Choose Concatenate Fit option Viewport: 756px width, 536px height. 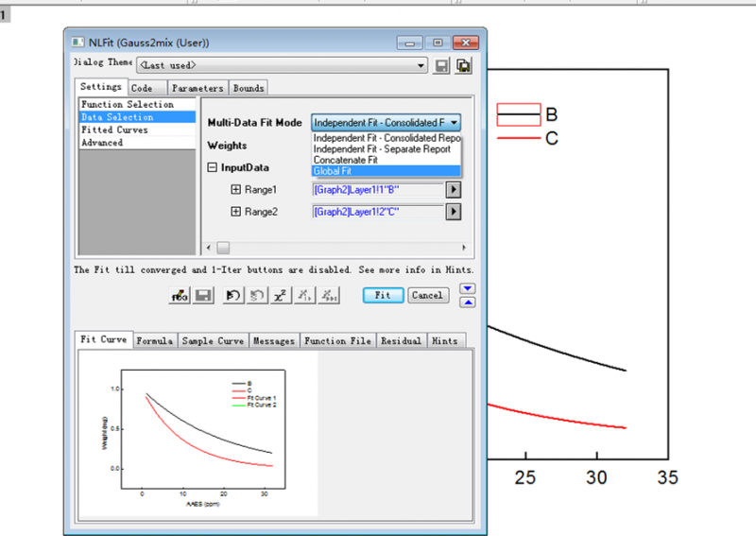click(x=386, y=160)
